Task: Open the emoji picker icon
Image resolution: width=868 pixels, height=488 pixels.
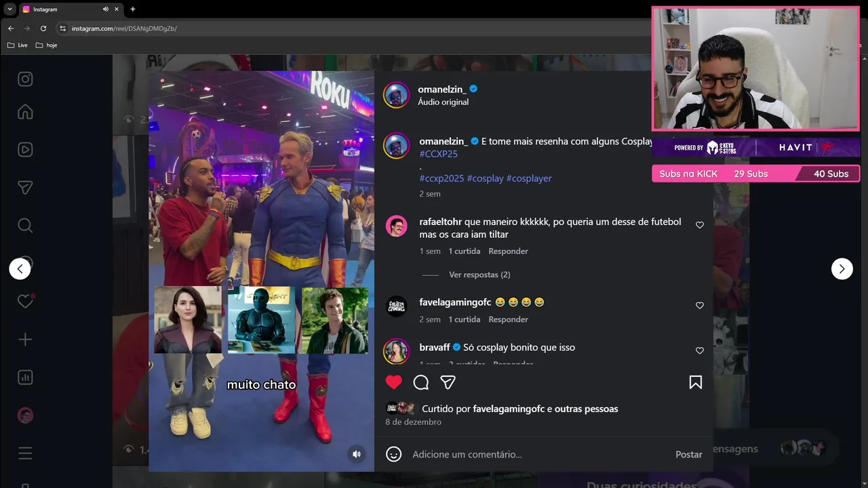Action: point(394,454)
